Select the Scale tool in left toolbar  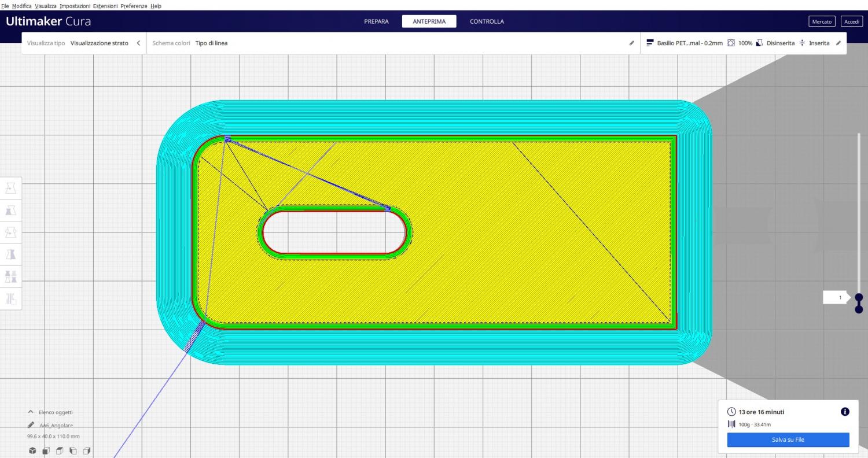[10, 210]
